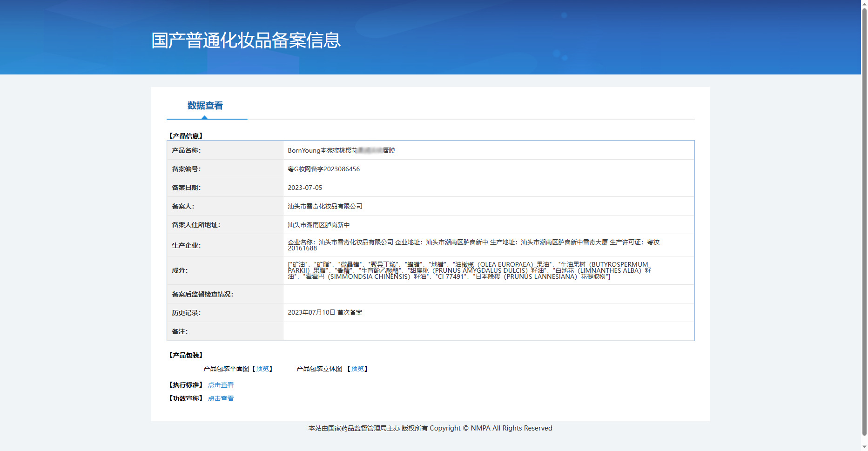The height and width of the screenshot is (451, 868).
Task: Click the 国产普通化妆品备案信息 page title
Action: click(246, 40)
